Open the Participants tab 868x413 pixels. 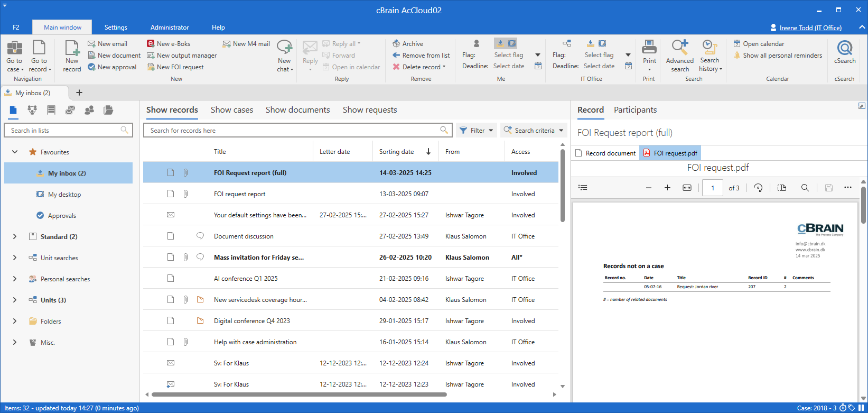(x=635, y=110)
